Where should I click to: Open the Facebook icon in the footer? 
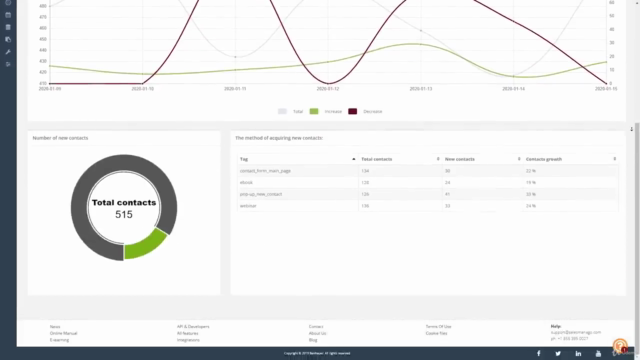pos(538,353)
